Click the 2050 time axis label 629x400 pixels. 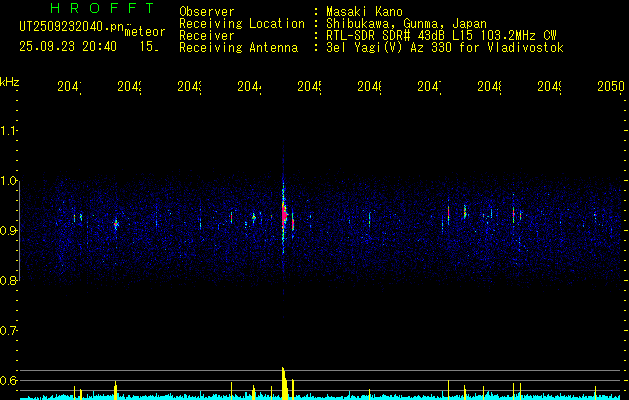click(611, 86)
